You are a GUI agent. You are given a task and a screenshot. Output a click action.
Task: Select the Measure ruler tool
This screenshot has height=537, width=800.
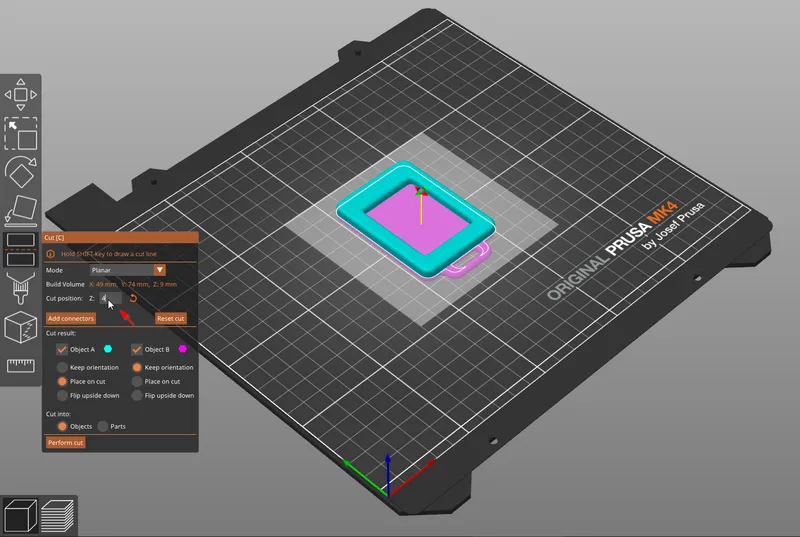coord(20,365)
